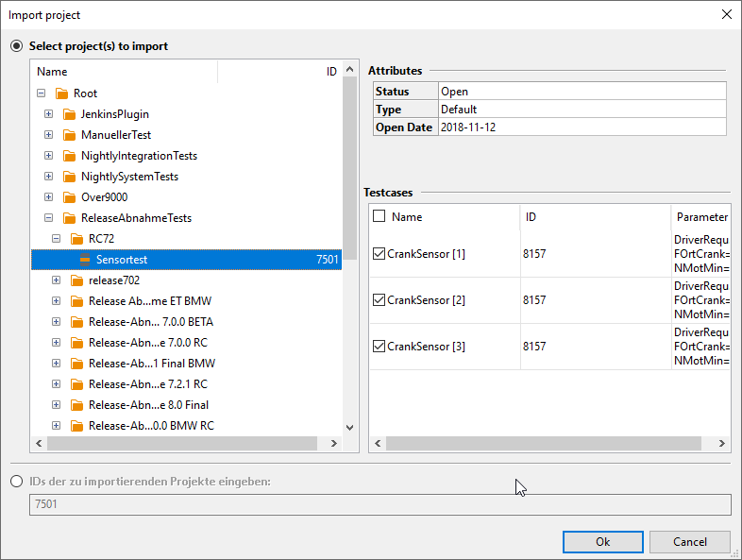Expand the Release-Ab...1 Final BMW node
The image size is (742, 560).
pos(57,364)
